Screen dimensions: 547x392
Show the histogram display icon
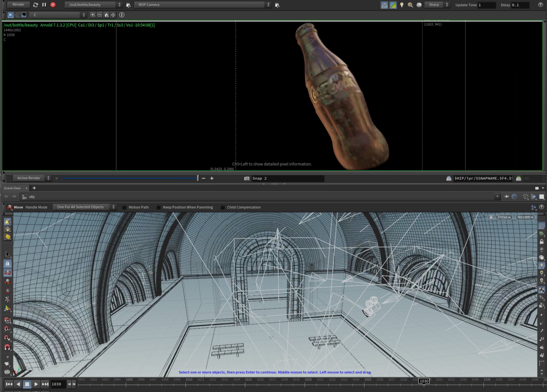[24, 15]
